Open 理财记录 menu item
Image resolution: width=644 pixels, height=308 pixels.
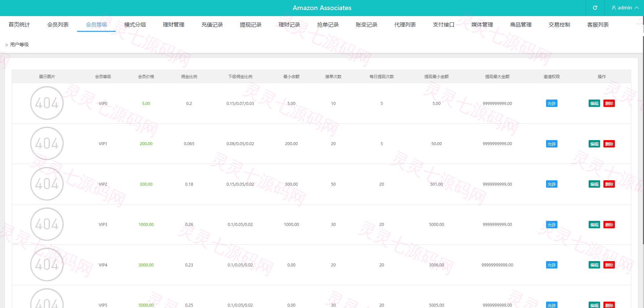click(x=289, y=24)
